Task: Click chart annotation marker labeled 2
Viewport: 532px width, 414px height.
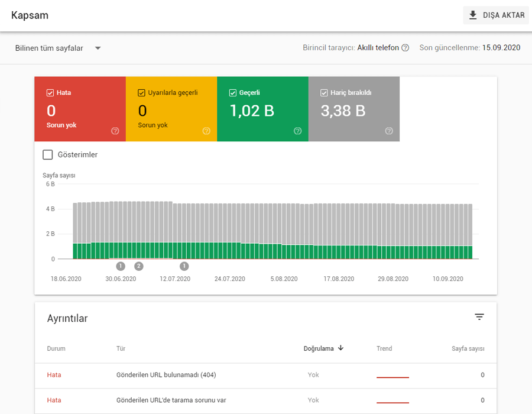Action: point(139,266)
